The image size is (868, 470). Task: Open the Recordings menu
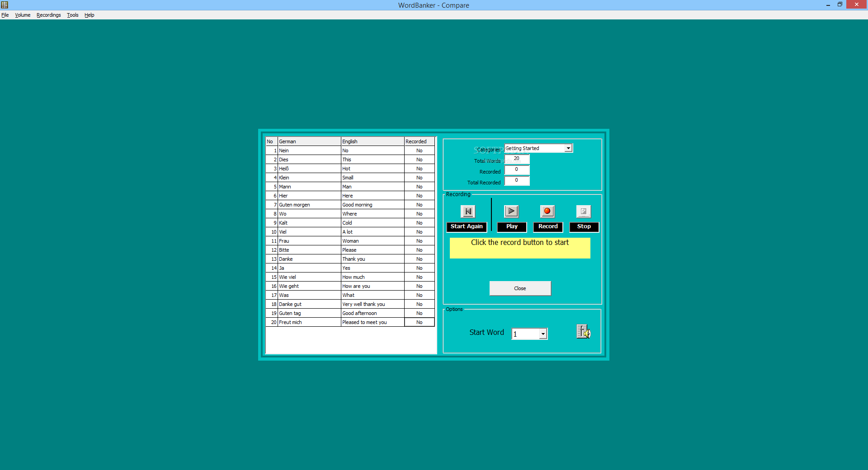tap(48, 15)
